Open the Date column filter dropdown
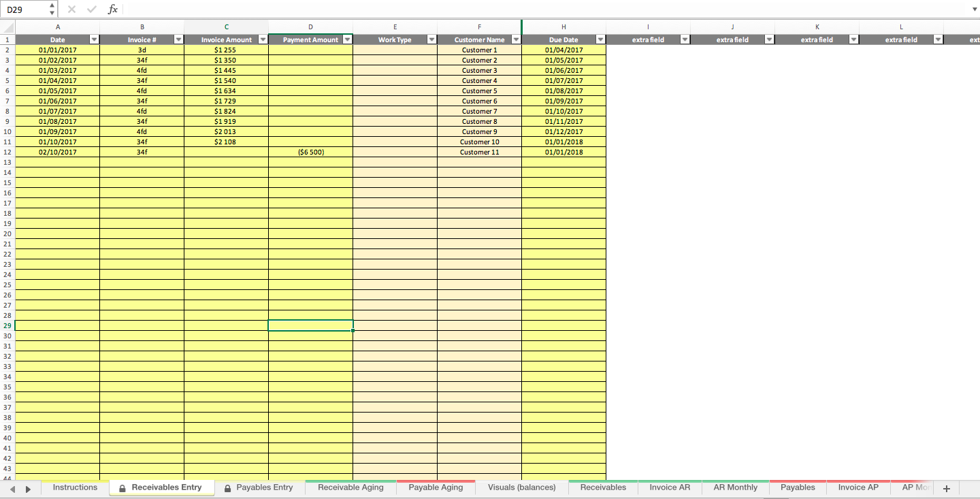980x499 pixels. click(x=94, y=39)
